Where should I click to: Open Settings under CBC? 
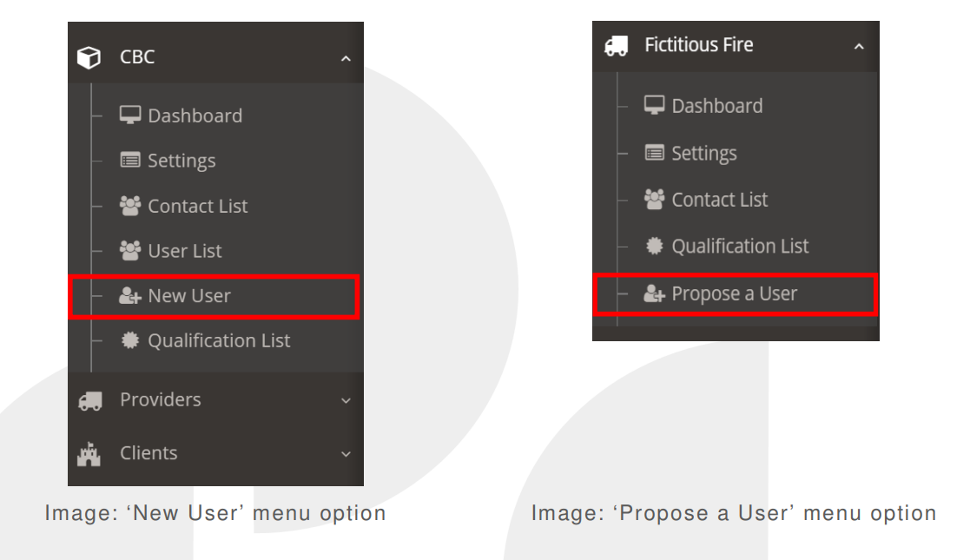181,161
